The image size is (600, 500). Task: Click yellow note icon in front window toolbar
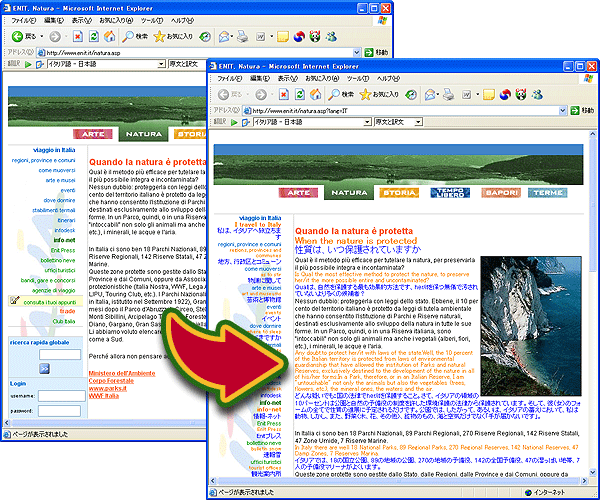(489, 94)
